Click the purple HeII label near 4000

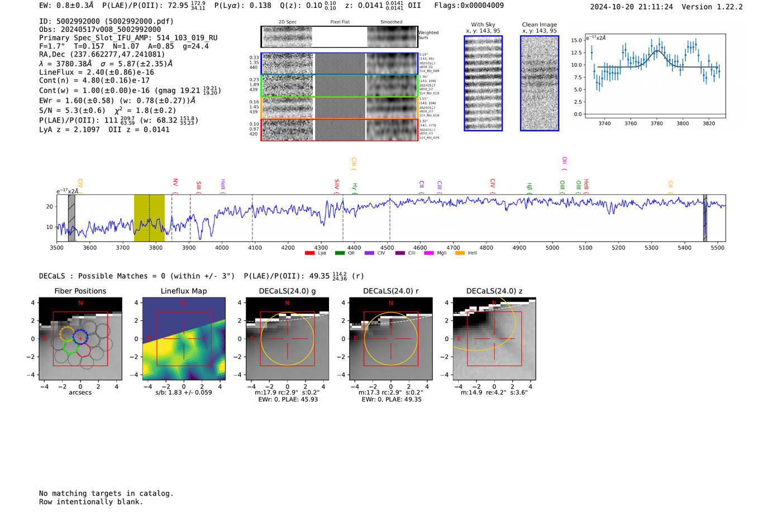[x=223, y=185]
